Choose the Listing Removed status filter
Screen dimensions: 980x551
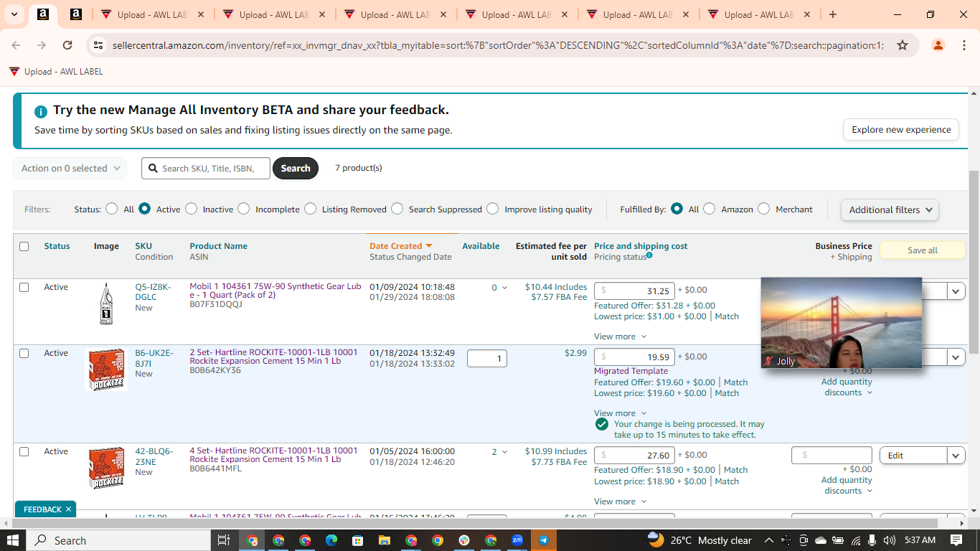click(310, 209)
